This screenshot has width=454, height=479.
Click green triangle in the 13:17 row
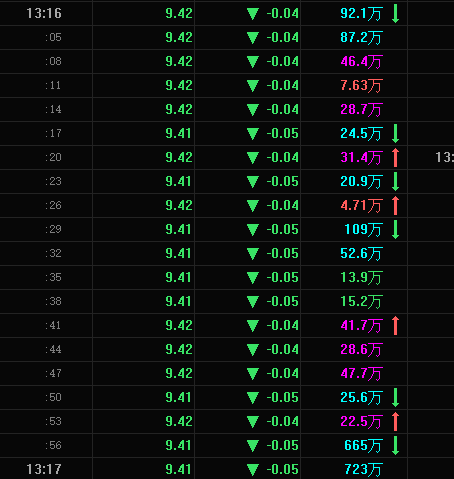coord(253,470)
